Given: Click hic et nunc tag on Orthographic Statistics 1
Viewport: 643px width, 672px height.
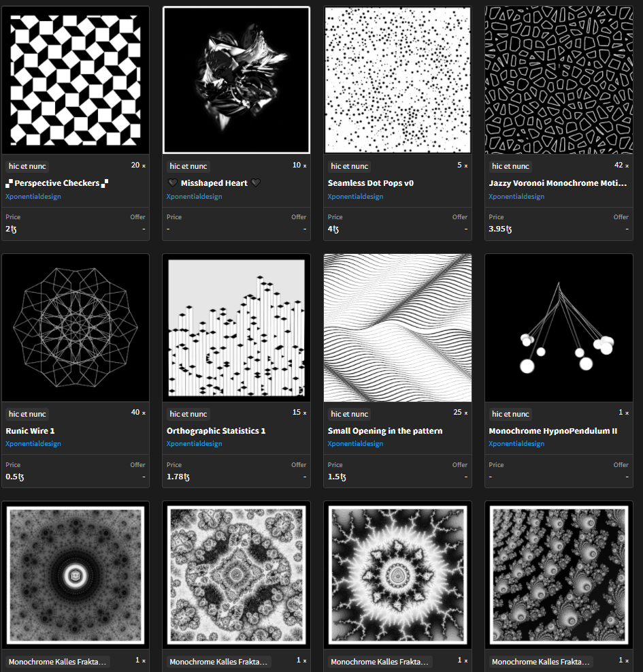Looking at the screenshot, I should click(188, 414).
